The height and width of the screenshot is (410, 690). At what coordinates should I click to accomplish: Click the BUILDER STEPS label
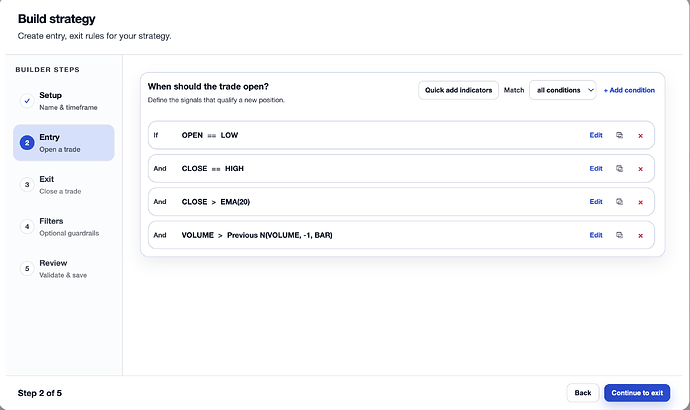click(48, 70)
